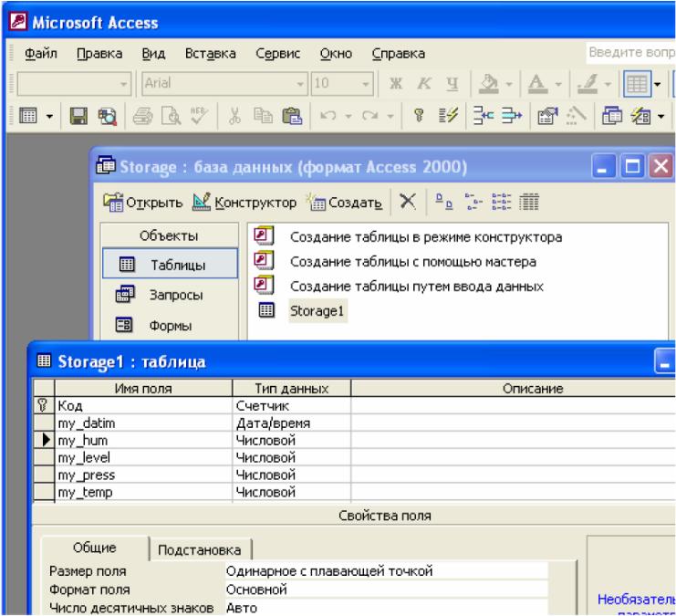The width and height of the screenshot is (676, 616).
Task: Click icon beside 'Создание таблицы в режиме конструктора'
Action: click(x=264, y=236)
